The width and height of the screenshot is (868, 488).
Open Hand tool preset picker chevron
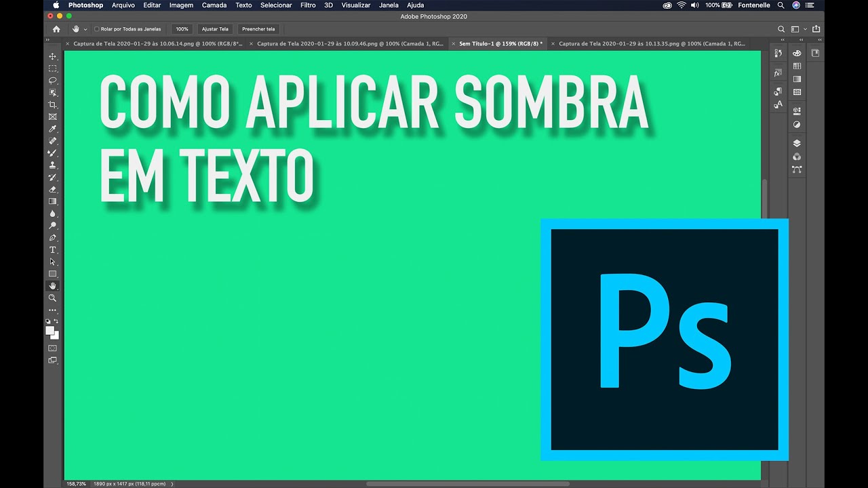(85, 29)
